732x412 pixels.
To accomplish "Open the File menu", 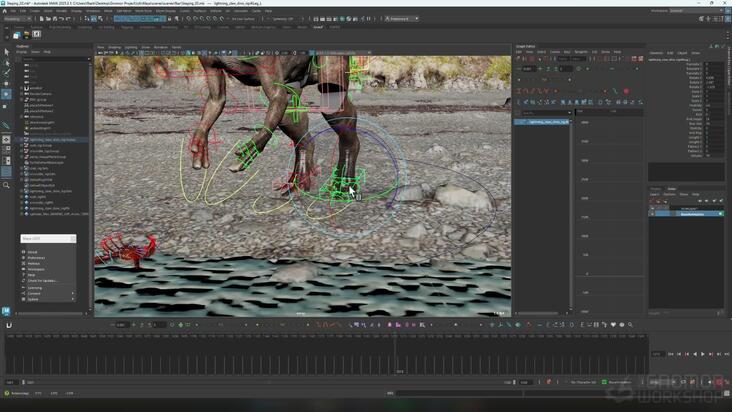I will point(13,11).
